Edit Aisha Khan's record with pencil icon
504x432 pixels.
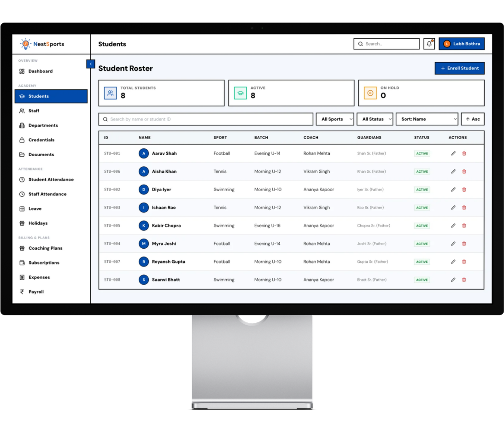pyautogui.click(x=453, y=171)
